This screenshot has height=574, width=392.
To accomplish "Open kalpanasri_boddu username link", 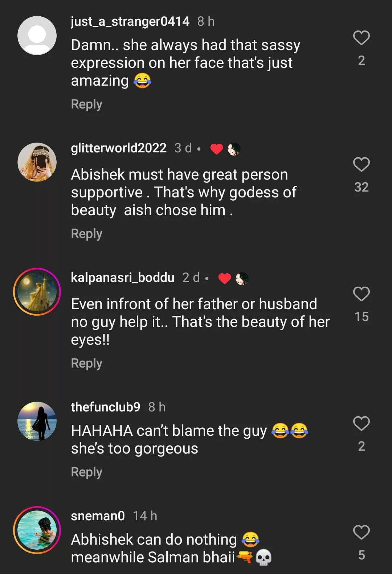I will pyautogui.click(x=123, y=278).
